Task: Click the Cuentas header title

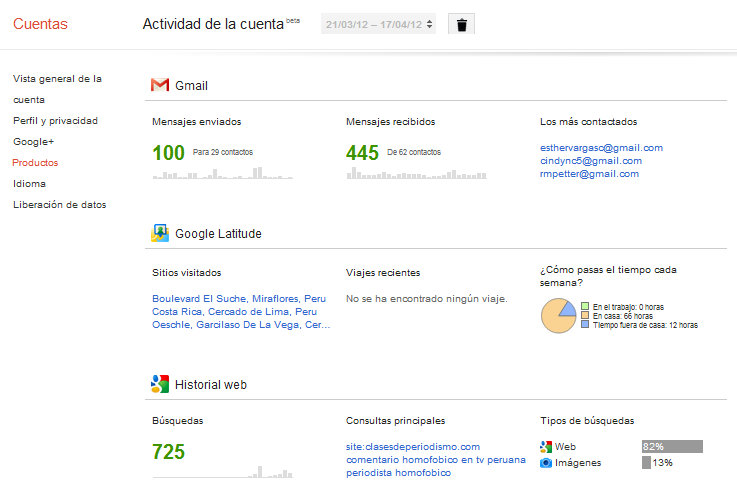Action: [x=41, y=25]
